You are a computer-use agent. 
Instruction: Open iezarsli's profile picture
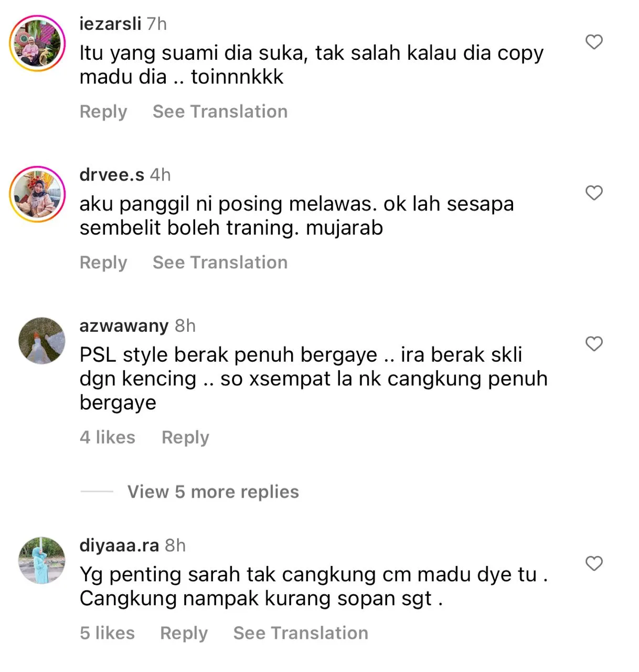[x=37, y=43]
